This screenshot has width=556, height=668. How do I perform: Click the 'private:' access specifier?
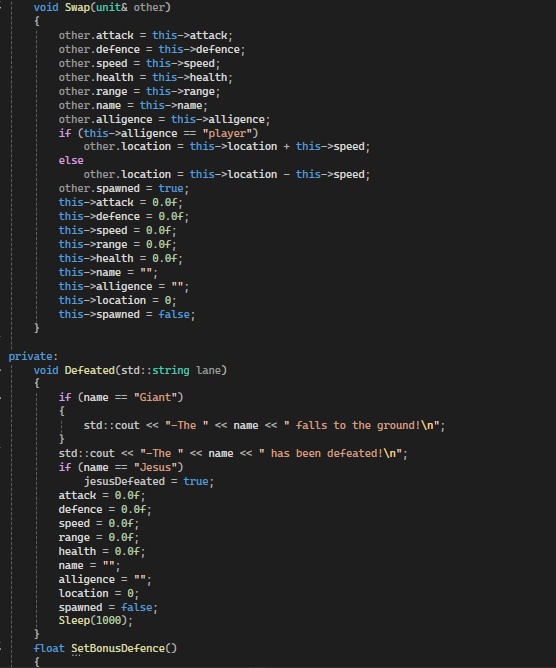[x=33, y=356]
